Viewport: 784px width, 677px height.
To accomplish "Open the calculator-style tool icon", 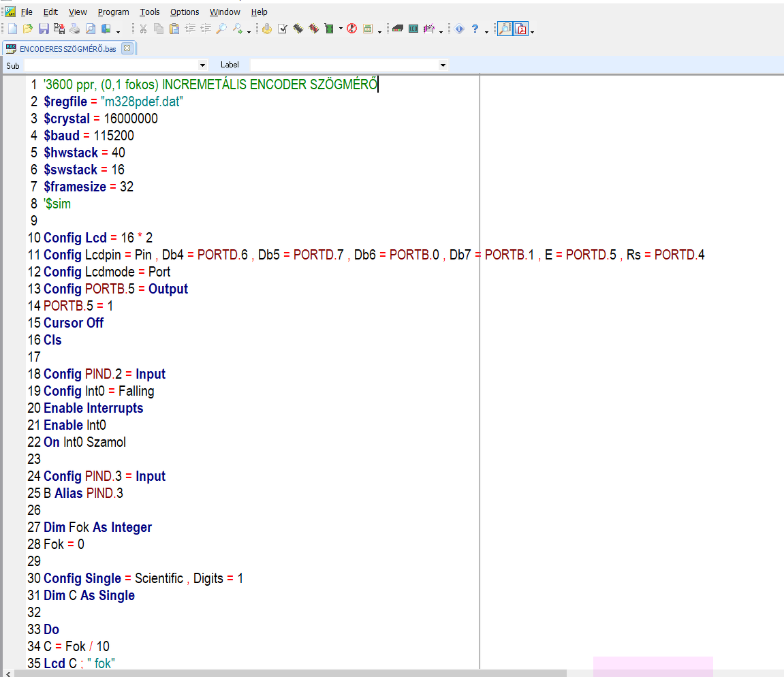I will pyautogui.click(x=368, y=29).
